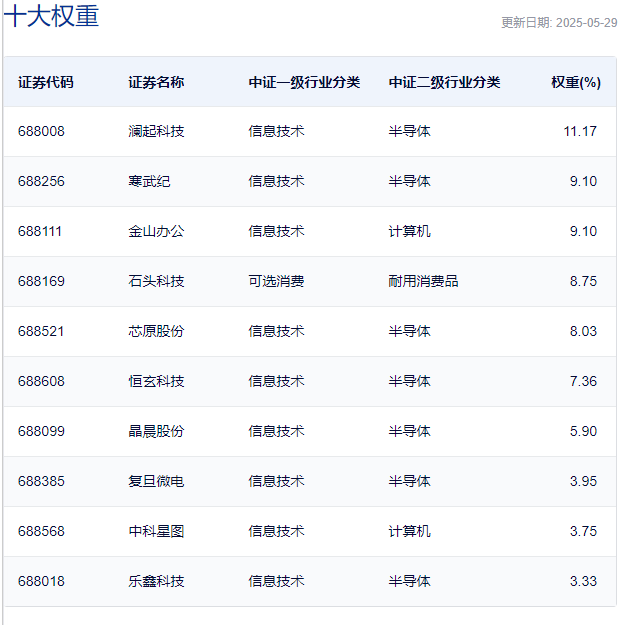Click 信息技术 in the 乐鑫科技 row
The height and width of the screenshot is (625, 624).
(276, 582)
